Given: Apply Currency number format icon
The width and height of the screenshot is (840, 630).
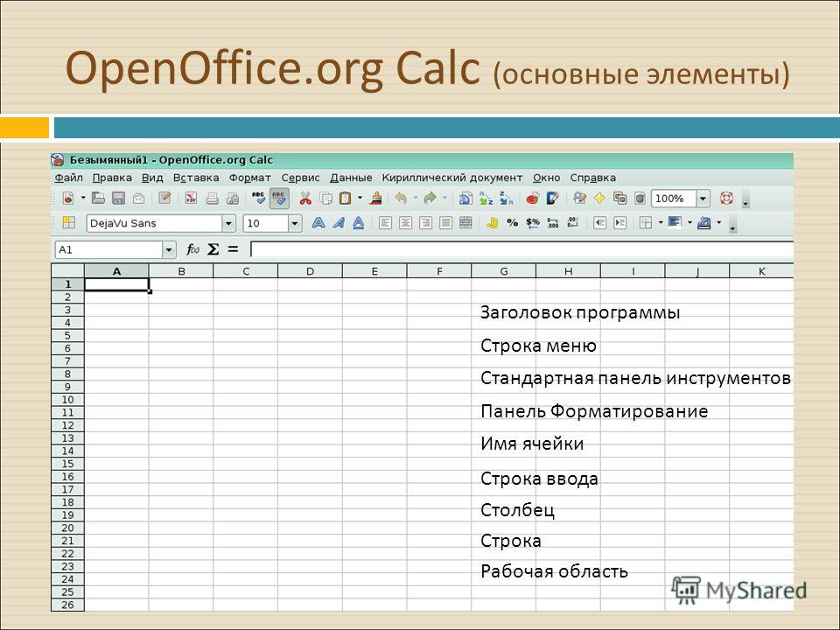Looking at the screenshot, I should point(493,223).
